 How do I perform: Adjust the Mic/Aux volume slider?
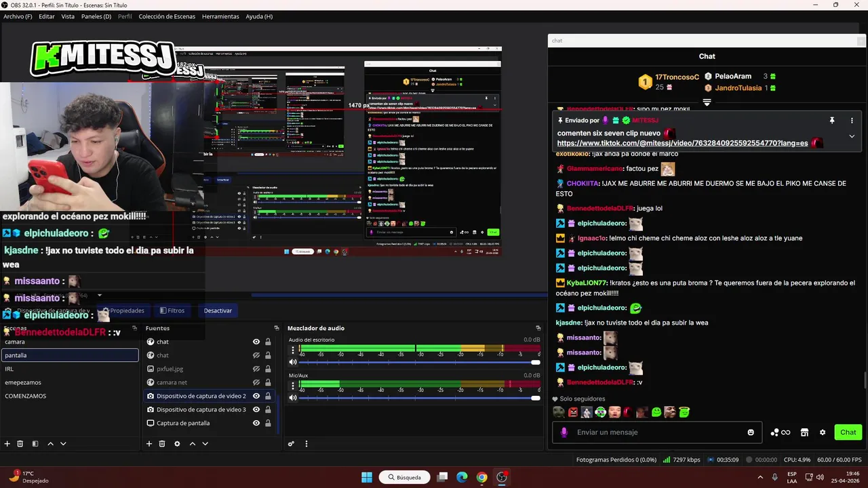(418, 397)
